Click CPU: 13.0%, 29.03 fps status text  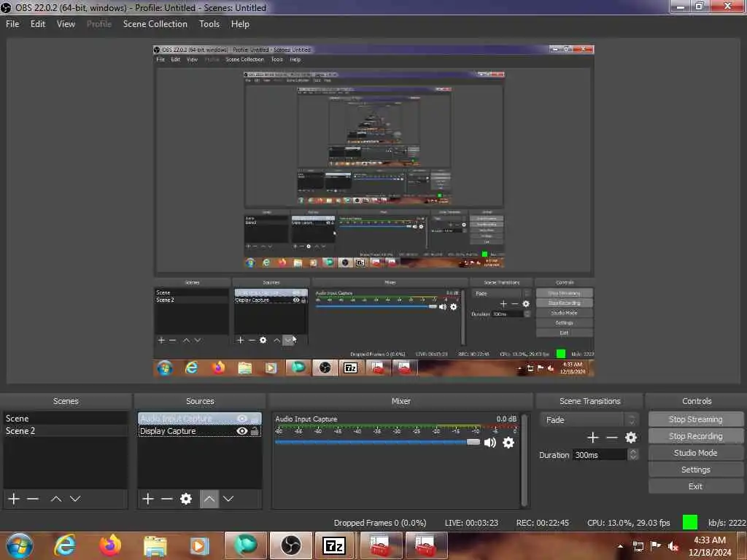click(x=628, y=523)
